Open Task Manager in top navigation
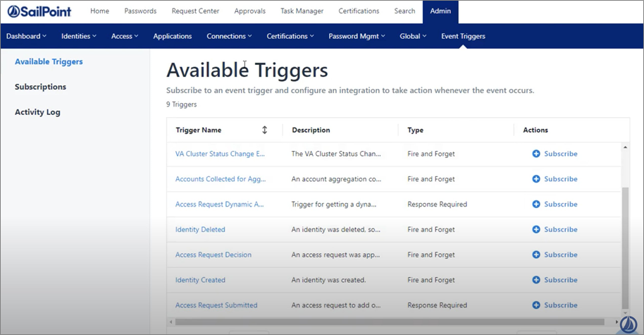 (x=302, y=11)
